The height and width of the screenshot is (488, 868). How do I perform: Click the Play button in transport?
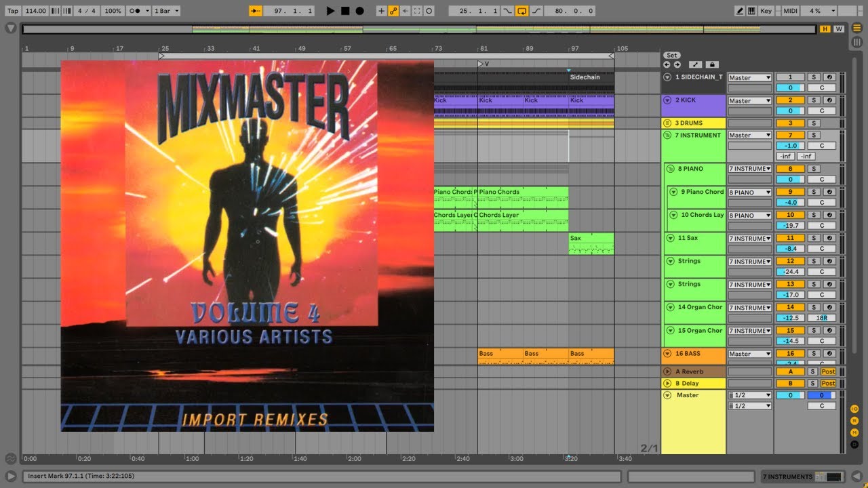coord(330,11)
